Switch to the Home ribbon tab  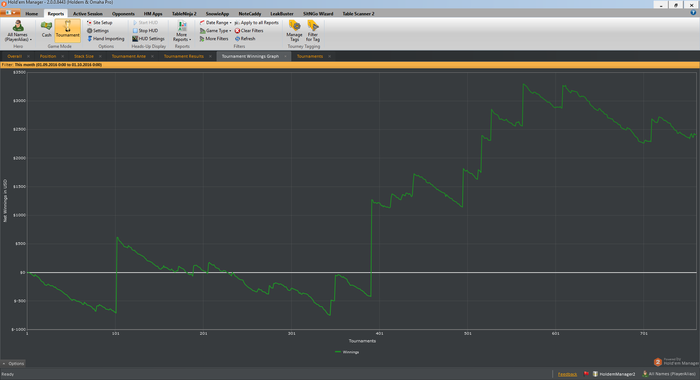32,14
